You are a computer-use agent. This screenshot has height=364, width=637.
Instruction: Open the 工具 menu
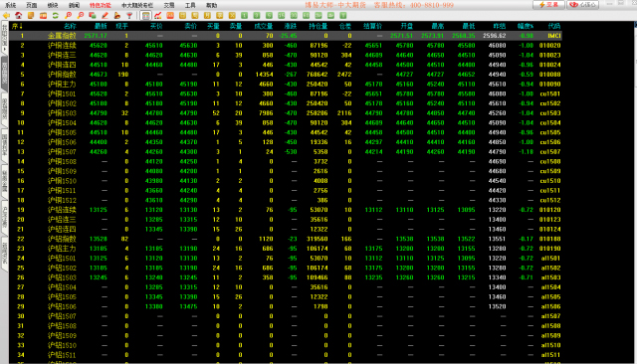click(190, 5)
